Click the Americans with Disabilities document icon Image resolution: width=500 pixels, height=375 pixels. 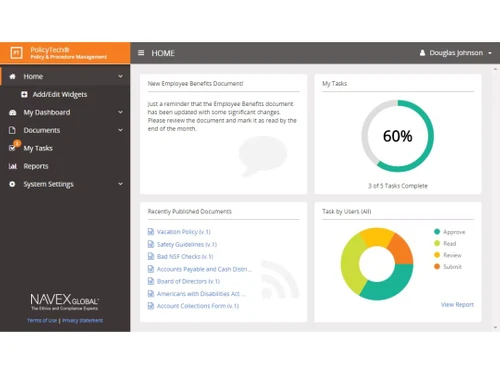pyautogui.click(x=151, y=293)
